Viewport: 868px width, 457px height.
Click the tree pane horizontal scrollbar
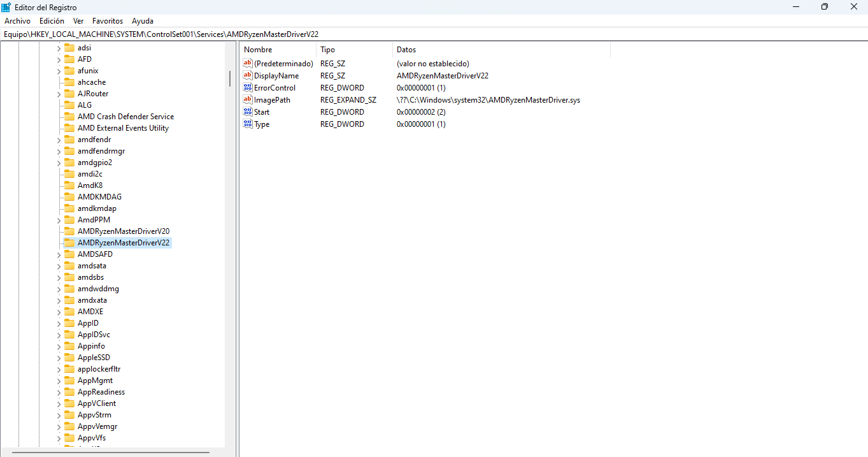pos(111,453)
